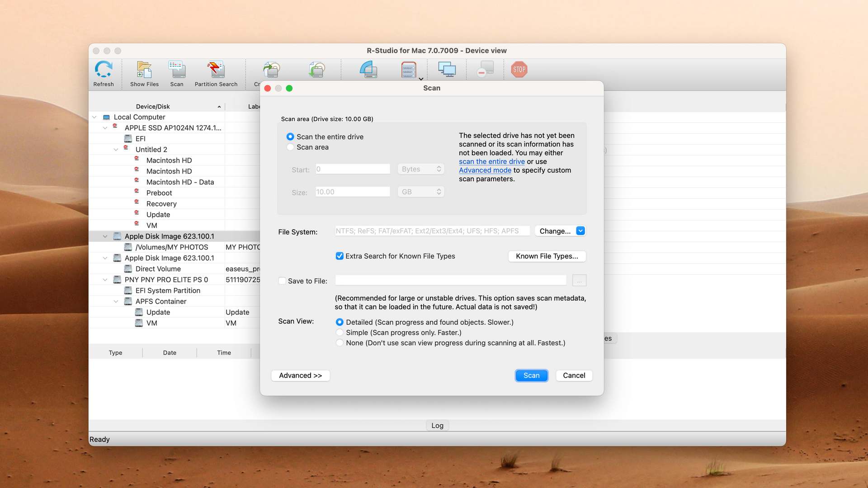Open the Log tab at the bottom
The height and width of the screenshot is (488, 868).
tap(437, 426)
